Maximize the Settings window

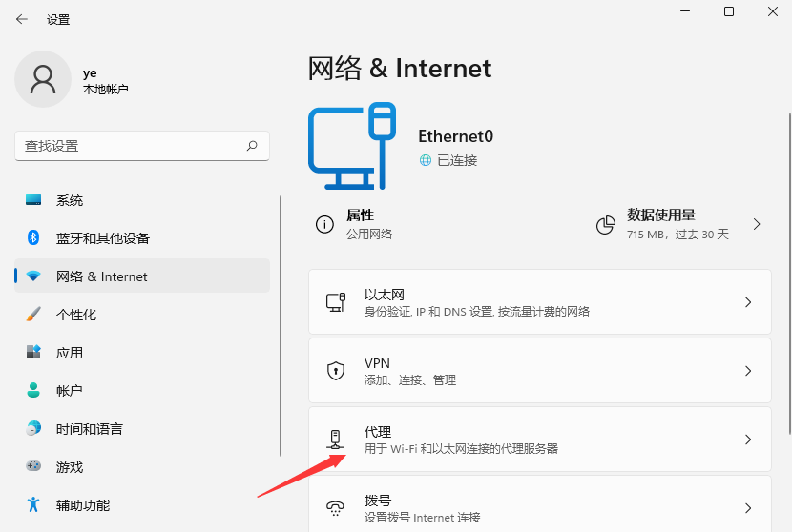729,11
